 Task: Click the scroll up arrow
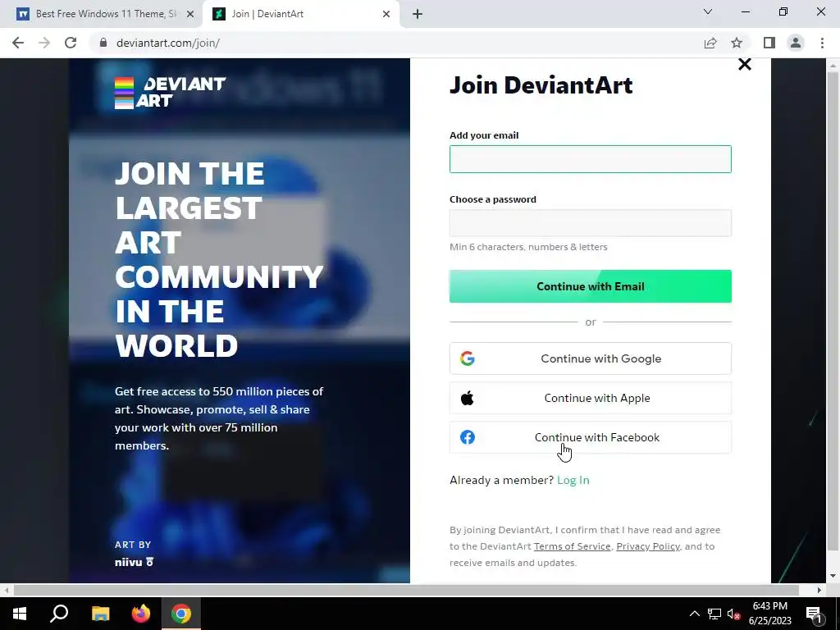point(833,66)
